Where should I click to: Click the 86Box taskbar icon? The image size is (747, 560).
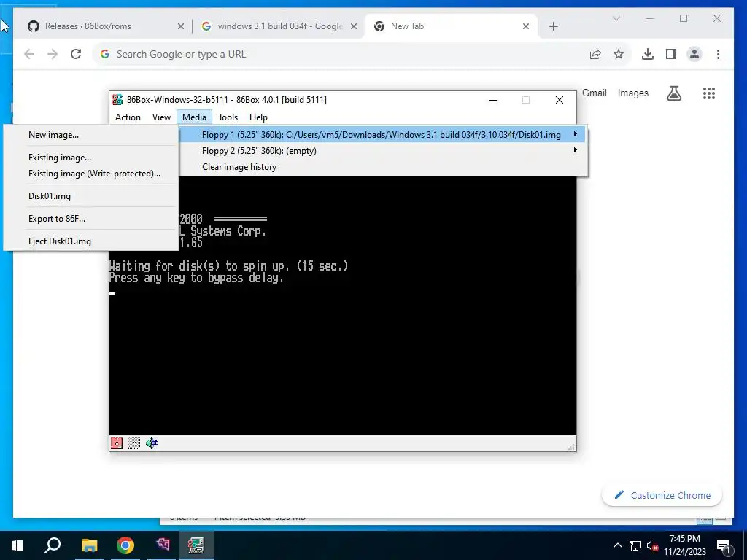click(x=196, y=545)
